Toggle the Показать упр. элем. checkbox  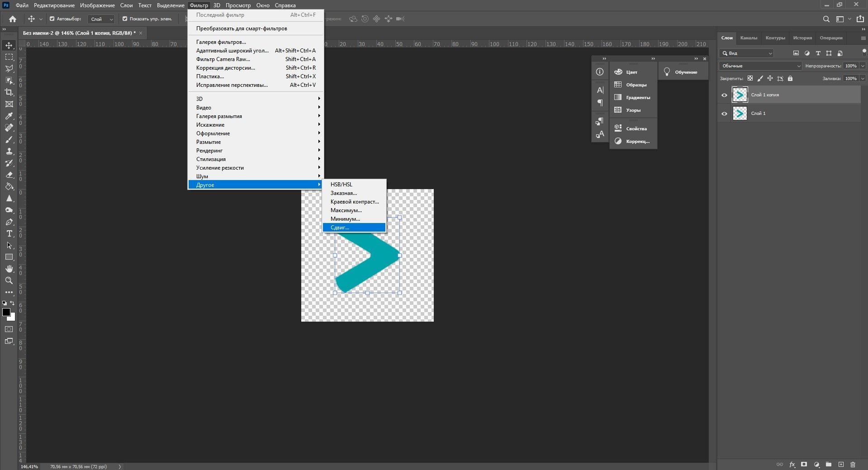125,19
